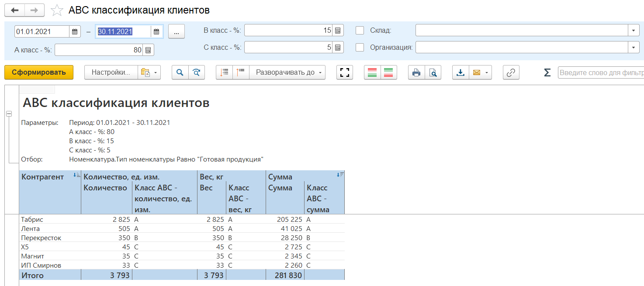Expand the Склад dropdown list
644x286 pixels.
[x=634, y=31]
